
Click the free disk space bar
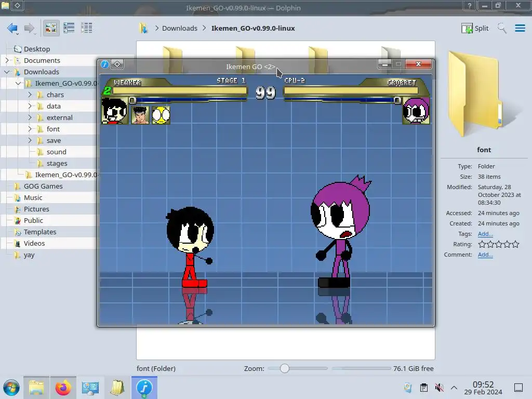[x=362, y=368]
